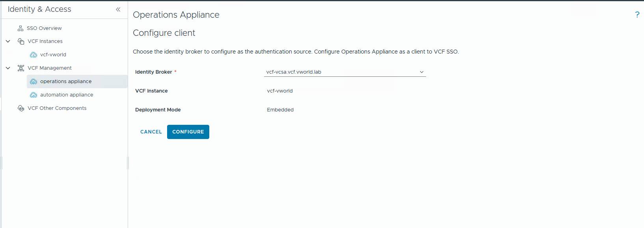Click the VCF Management nodes icon
Image resolution: width=644 pixels, height=228 pixels.
21,68
